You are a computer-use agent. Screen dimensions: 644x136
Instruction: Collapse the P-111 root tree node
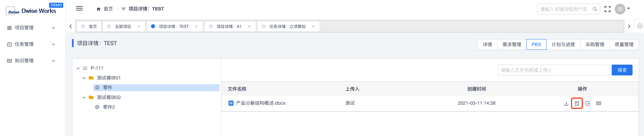[78, 68]
